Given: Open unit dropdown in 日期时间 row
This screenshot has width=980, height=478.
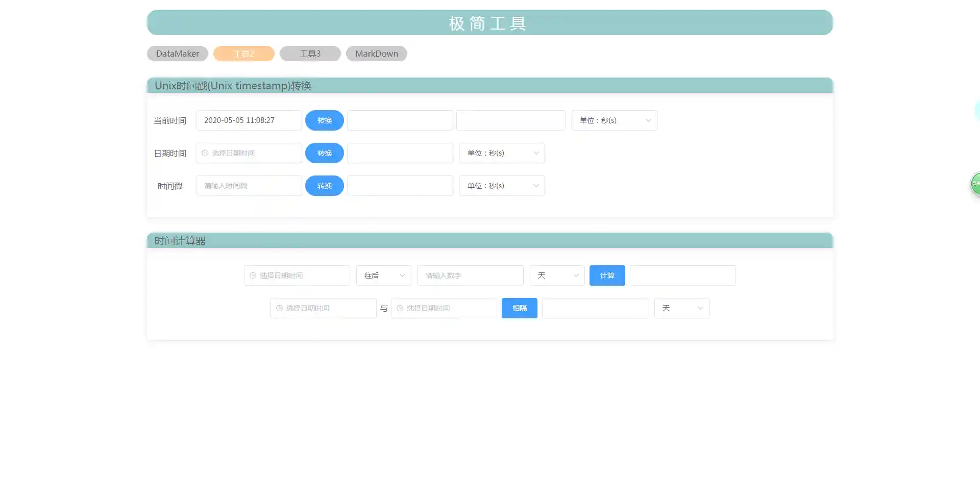Looking at the screenshot, I should 502,153.
